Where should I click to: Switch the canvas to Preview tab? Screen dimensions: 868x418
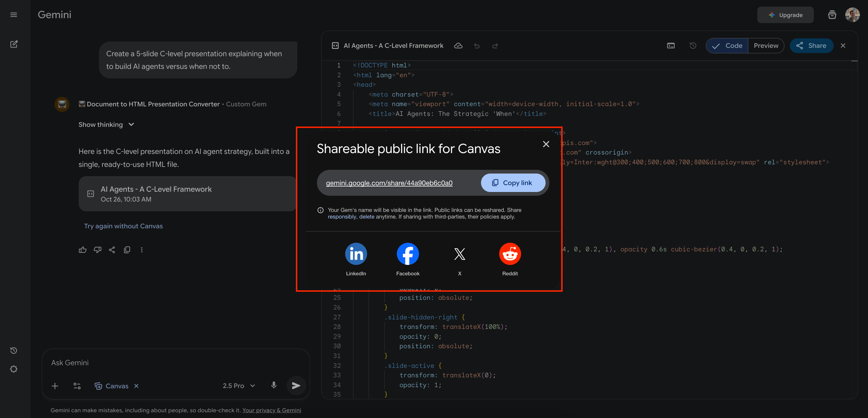[x=766, y=46]
